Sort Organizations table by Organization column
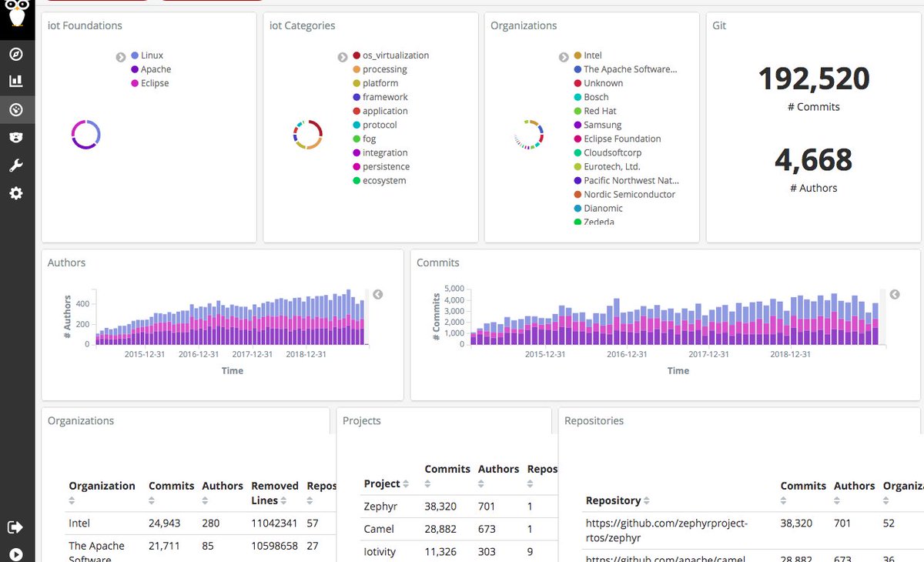This screenshot has height=562, width=924. [x=72, y=500]
